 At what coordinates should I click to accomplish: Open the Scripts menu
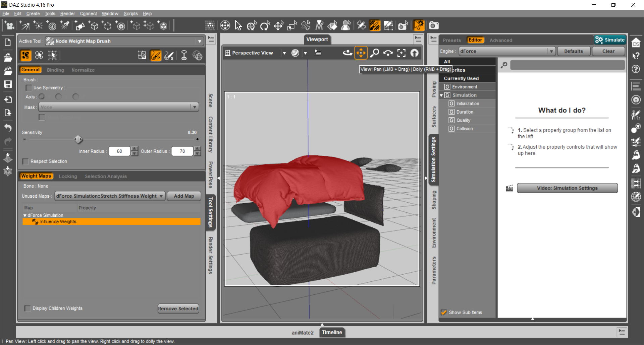tap(130, 14)
